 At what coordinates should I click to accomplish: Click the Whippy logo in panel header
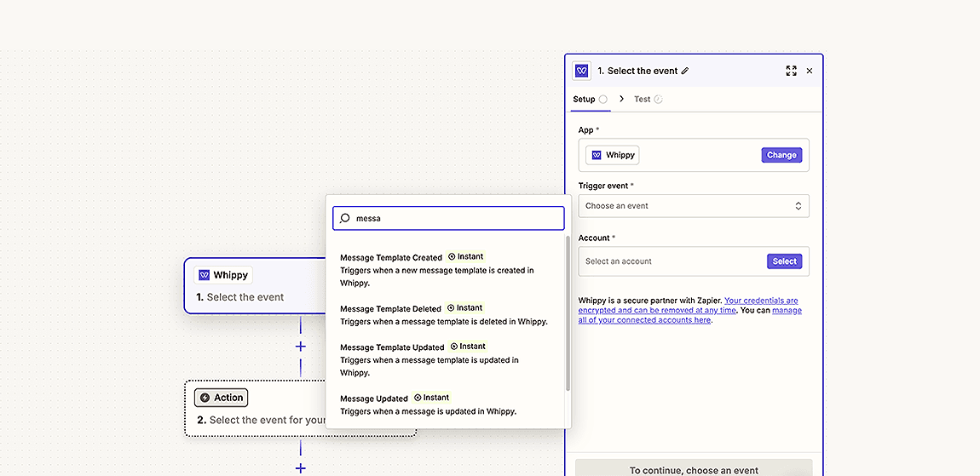click(582, 71)
